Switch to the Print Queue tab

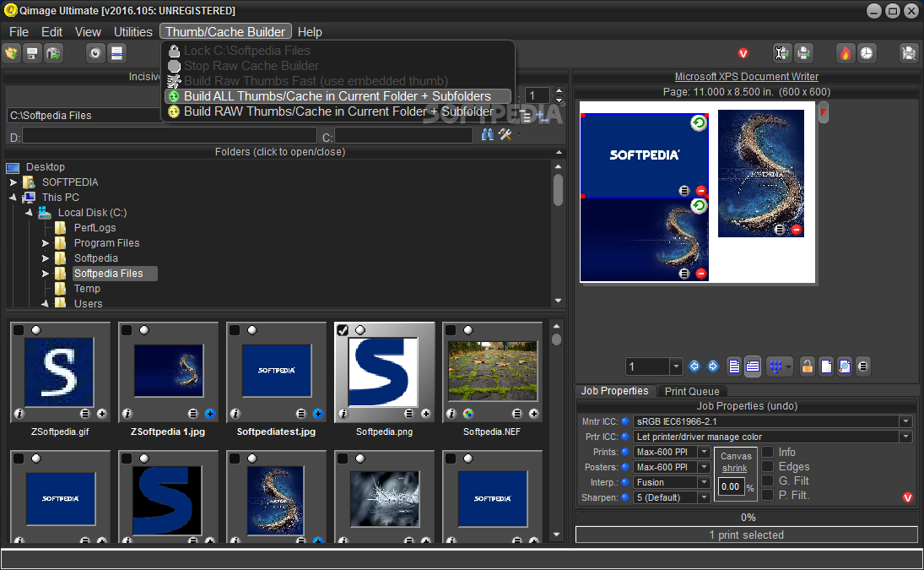(692, 391)
